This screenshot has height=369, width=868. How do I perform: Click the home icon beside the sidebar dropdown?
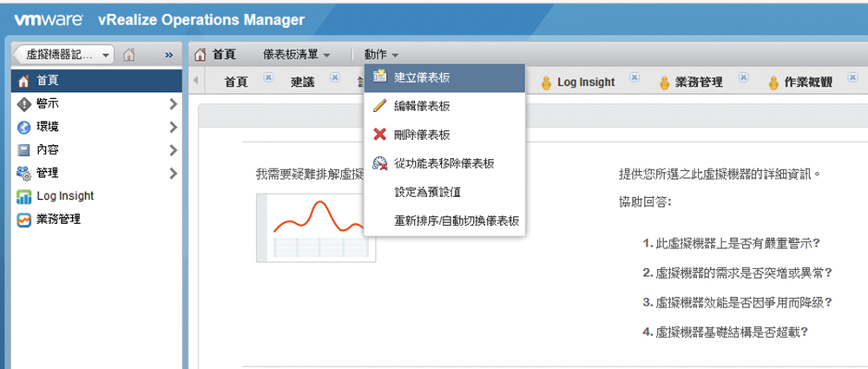pos(129,55)
